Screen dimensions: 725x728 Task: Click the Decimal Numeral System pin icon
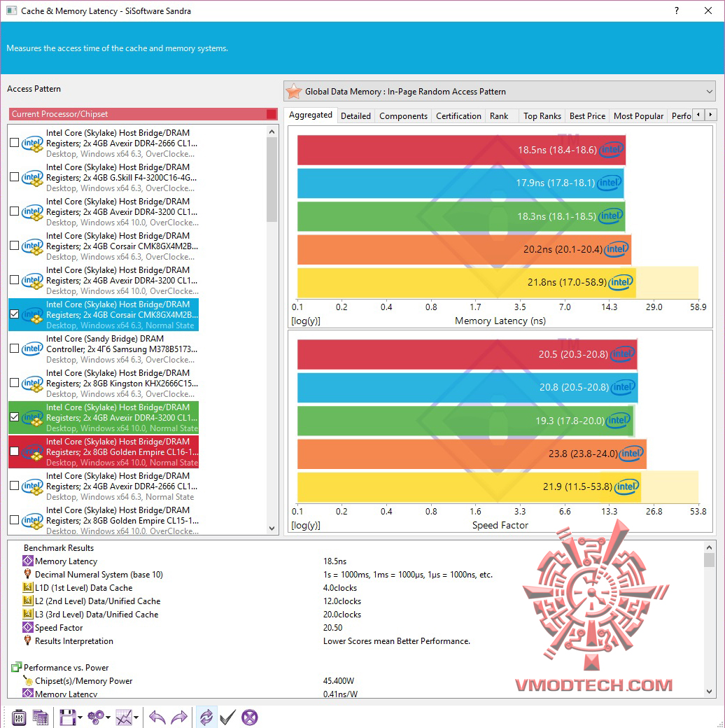tap(28, 574)
